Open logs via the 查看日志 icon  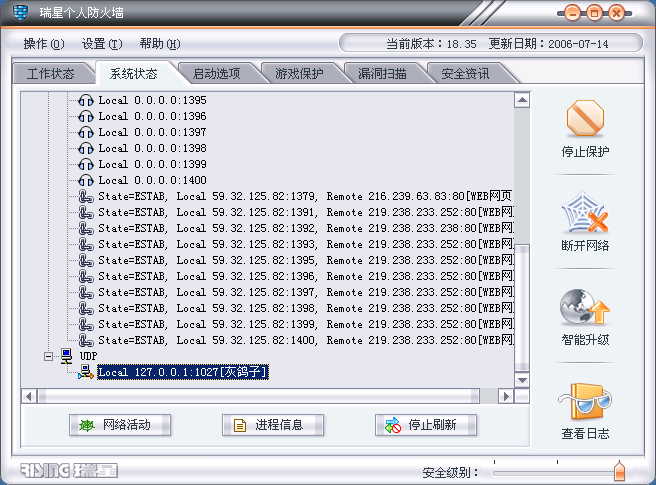pyautogui.click(x=585, y=402)
